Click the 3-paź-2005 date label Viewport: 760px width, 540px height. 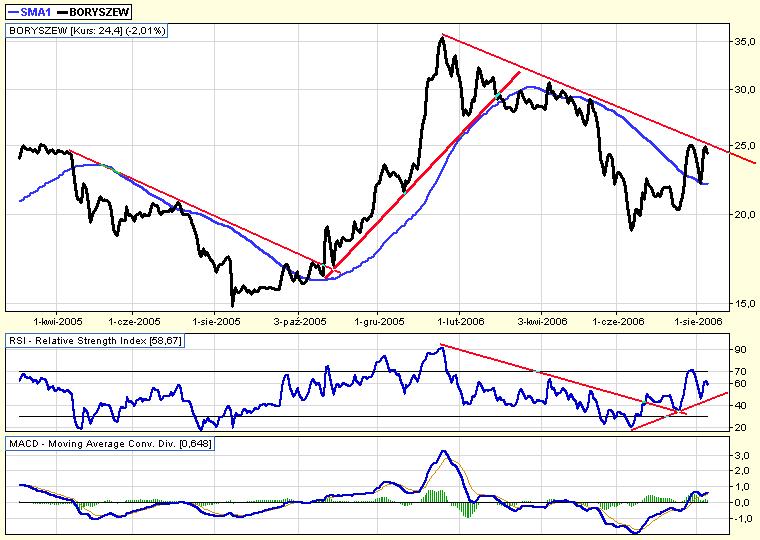tap(300, 321)
